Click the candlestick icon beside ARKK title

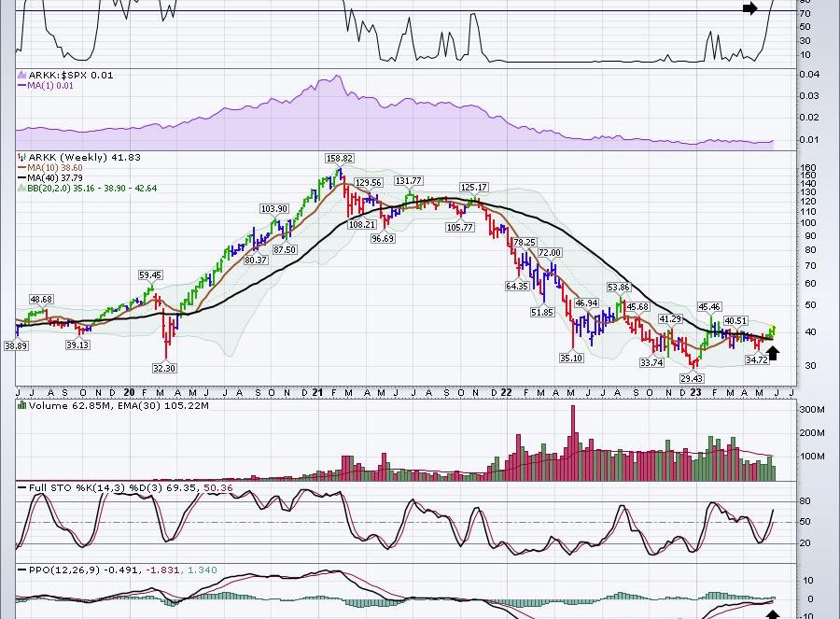pyautogui.click(x=21, y=157)
